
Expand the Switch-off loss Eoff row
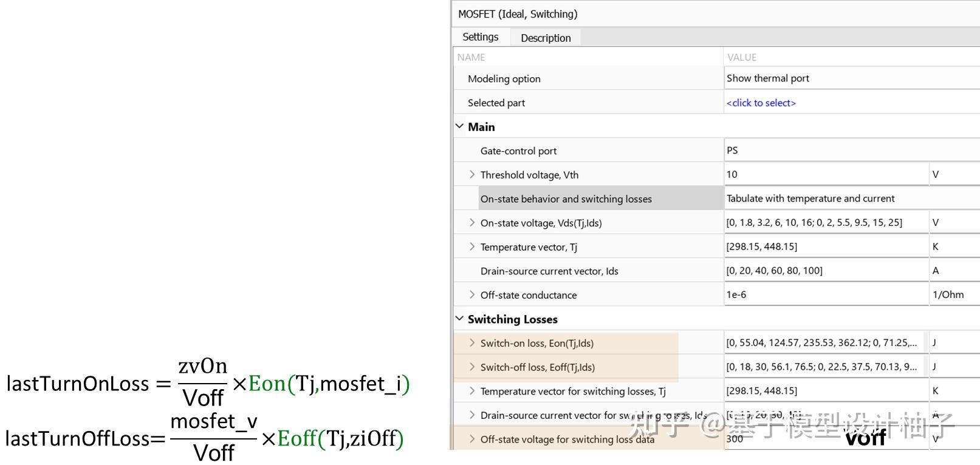(x=472, y=367)
